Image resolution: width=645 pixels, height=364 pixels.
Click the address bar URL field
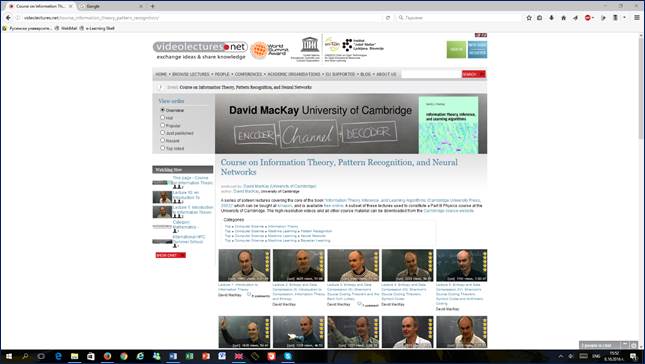pyautogui.click(x=202, y=18)
